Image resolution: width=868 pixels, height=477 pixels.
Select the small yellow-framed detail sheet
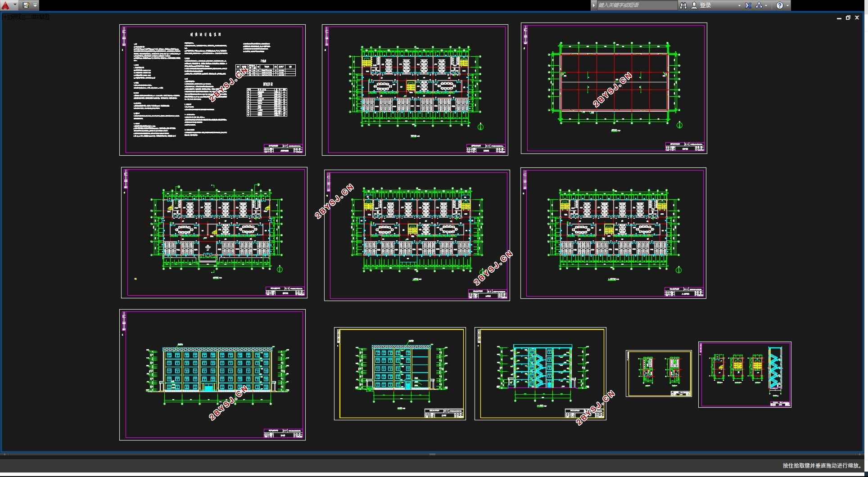pyautogui.click(x=659, y=373)
